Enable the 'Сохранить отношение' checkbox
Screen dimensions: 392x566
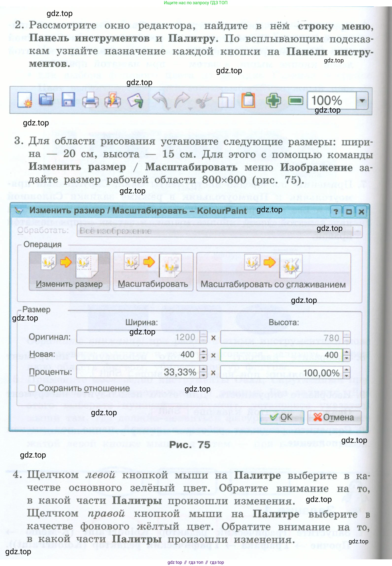click(x=32, y=388)
